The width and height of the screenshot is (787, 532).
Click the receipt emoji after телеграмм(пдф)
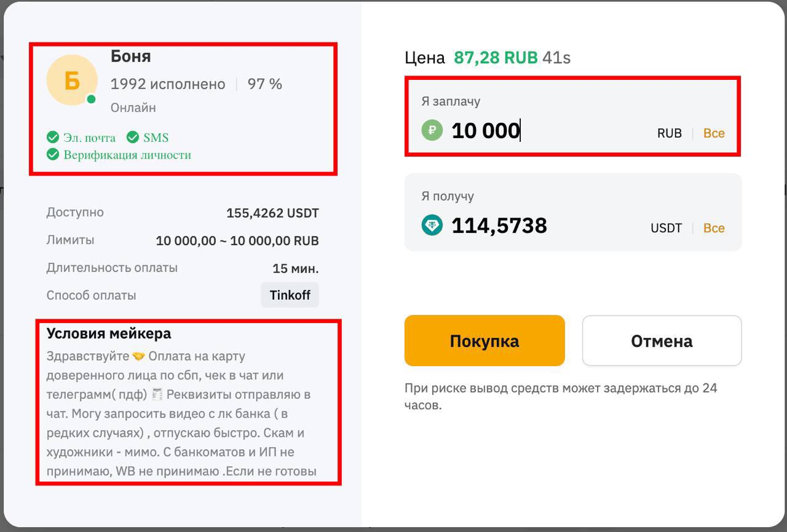[157, 394]
